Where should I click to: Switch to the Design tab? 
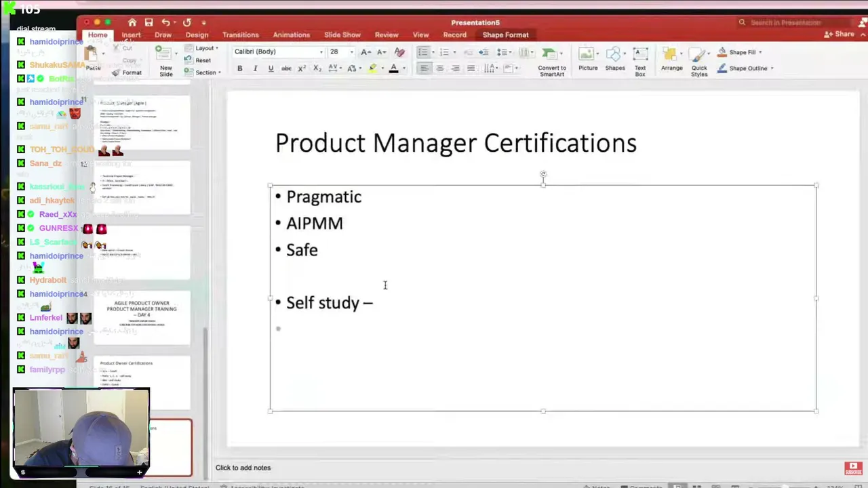(197, 35)
